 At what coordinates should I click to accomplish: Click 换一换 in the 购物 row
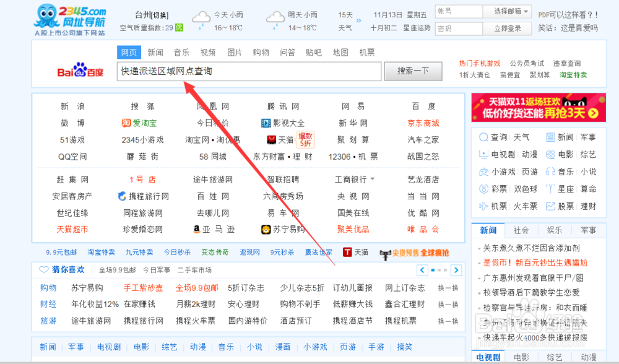click(x=448, y=288)
